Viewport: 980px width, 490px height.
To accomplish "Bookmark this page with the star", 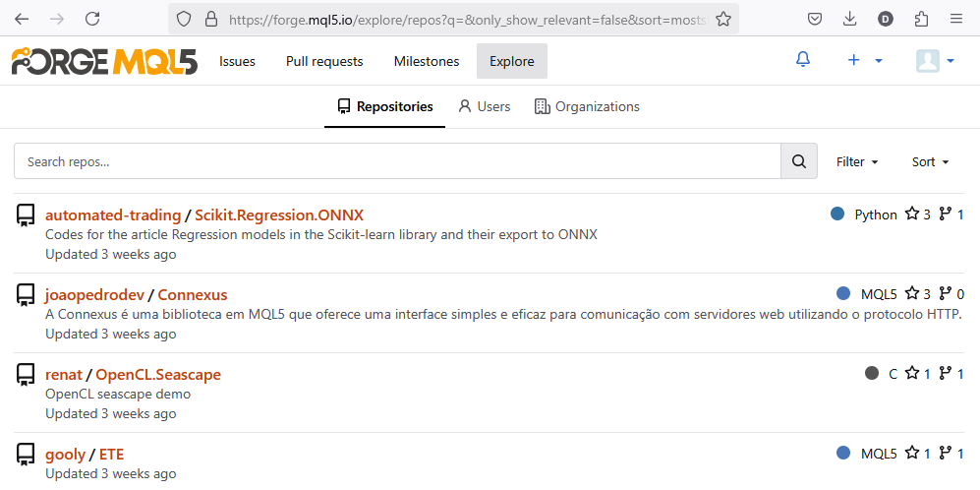I will click(723, 20).
